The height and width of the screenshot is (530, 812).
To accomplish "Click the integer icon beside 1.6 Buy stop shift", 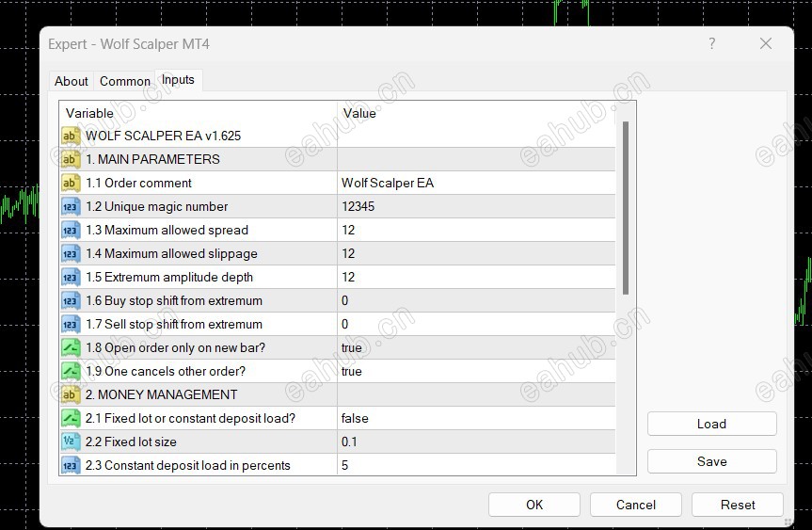I will (71, 300).
